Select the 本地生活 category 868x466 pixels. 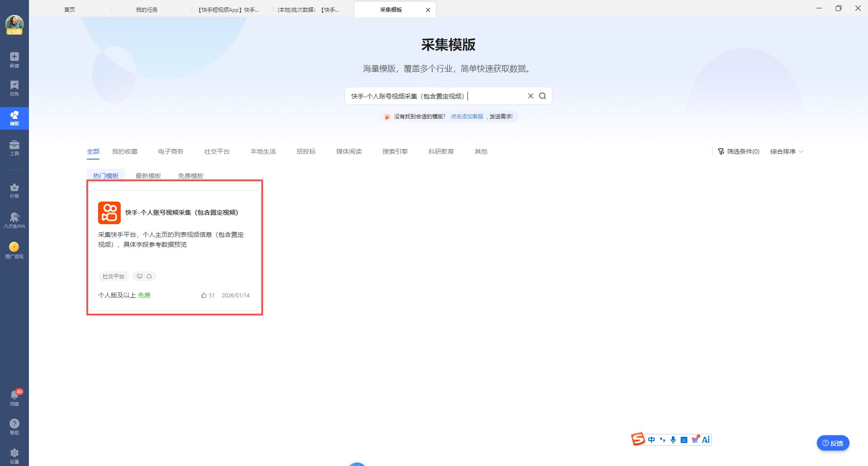point(263,151)
